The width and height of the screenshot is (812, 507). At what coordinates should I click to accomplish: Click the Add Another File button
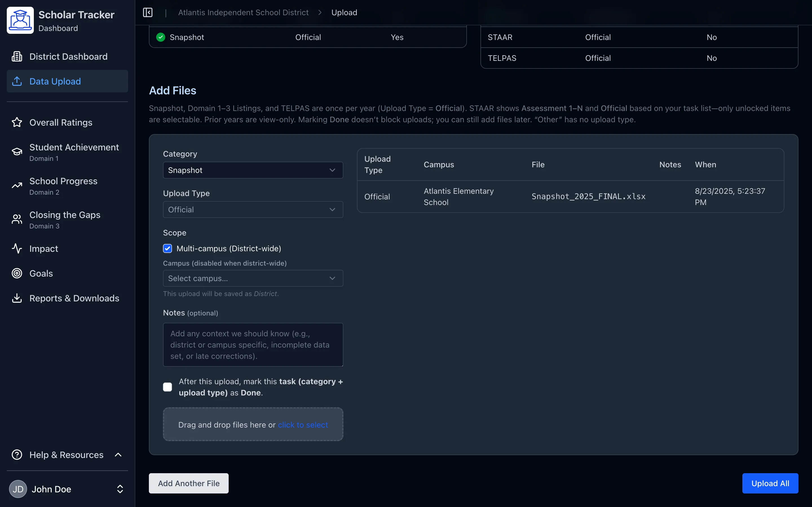[x=189, y=483]
